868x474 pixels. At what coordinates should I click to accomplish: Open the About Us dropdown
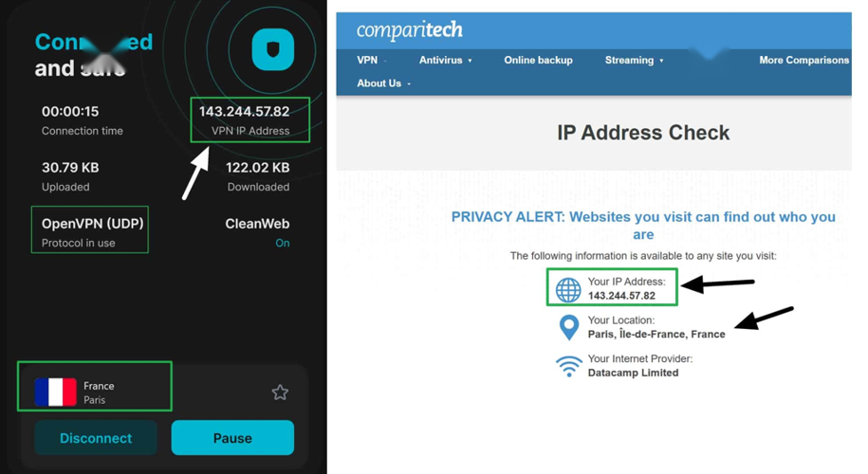pyautogui.click(x=383, y=83)
